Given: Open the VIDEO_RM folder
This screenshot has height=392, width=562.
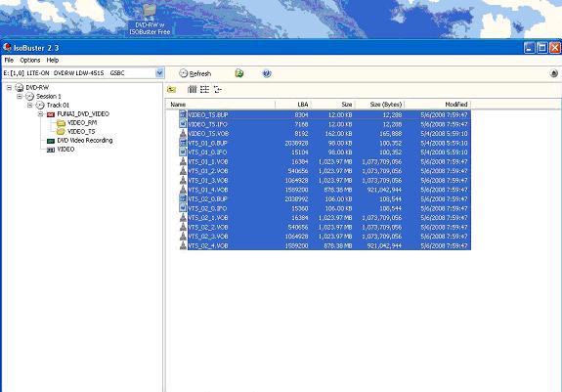Looking at the screenshot, I should pos(82,122).
